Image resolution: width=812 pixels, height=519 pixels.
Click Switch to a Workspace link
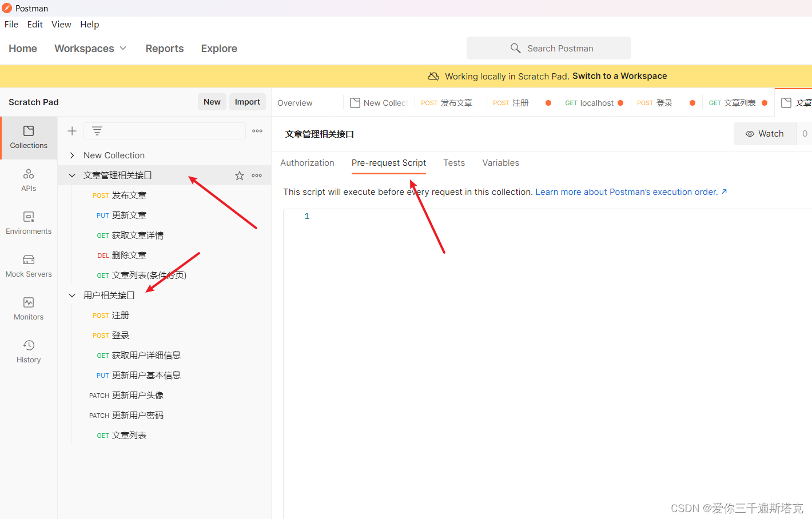coord(619,76)
